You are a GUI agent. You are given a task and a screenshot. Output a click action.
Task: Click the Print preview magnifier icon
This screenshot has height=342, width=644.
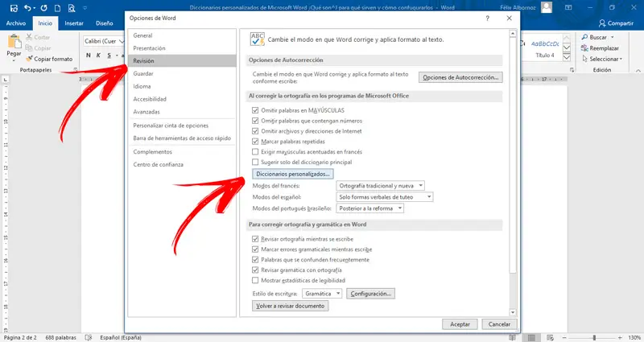72,8
